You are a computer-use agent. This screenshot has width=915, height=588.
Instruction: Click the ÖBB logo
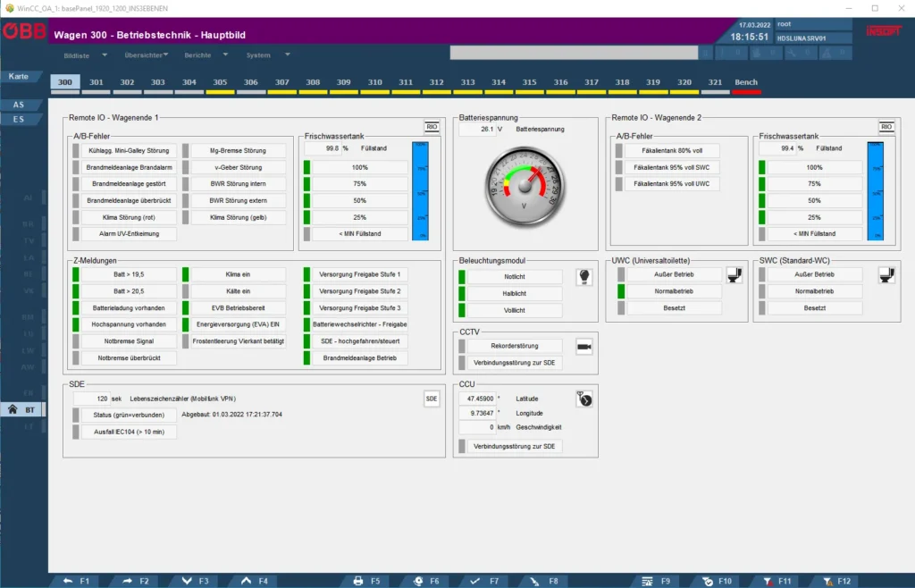[x=24, y=30]
